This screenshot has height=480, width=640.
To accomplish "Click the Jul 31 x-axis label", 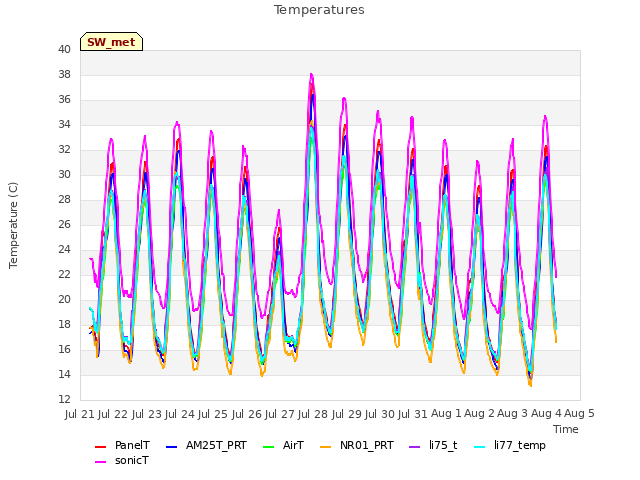I will coord(413,414).
